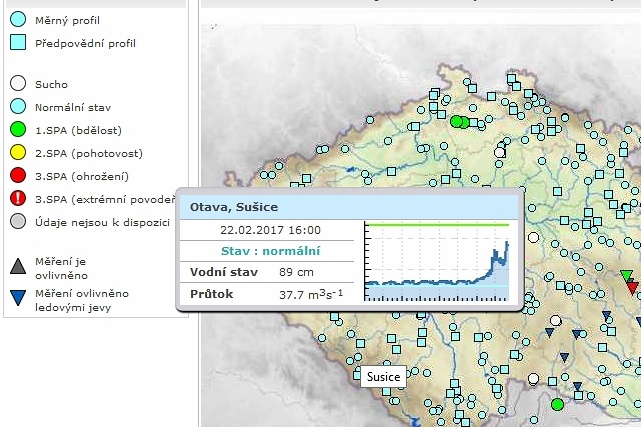Select the Normální stav legend circle

click(18, 107)
